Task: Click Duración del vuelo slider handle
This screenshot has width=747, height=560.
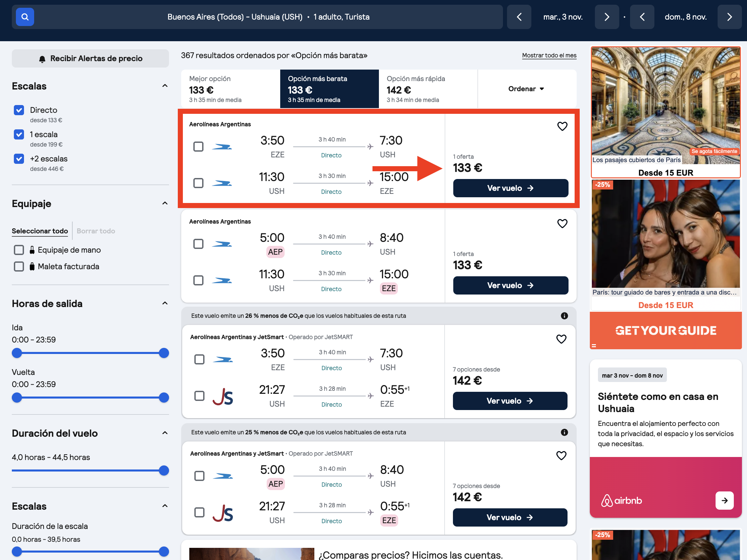Action: tap(164, 471)
